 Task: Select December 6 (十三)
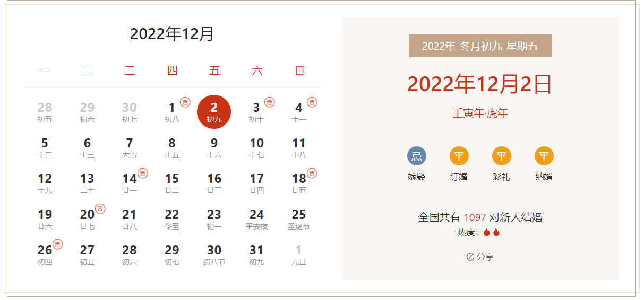87,148
